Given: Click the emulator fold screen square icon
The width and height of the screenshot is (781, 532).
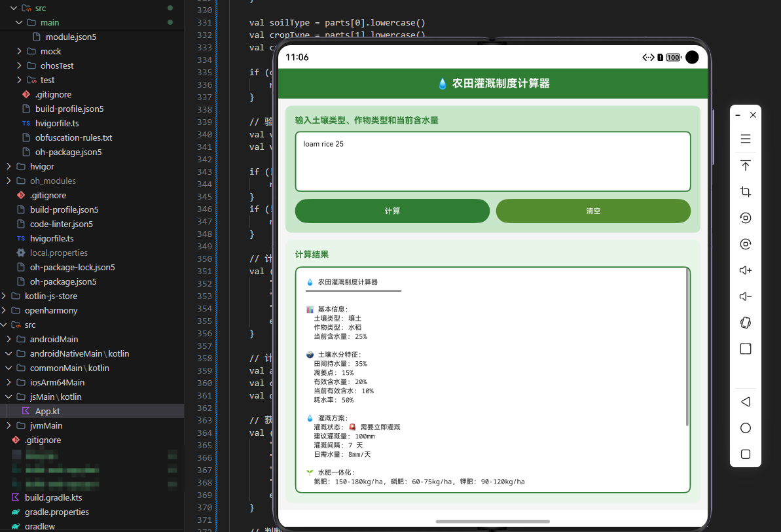Looking at the screenshot, I should tap(745, 349).
